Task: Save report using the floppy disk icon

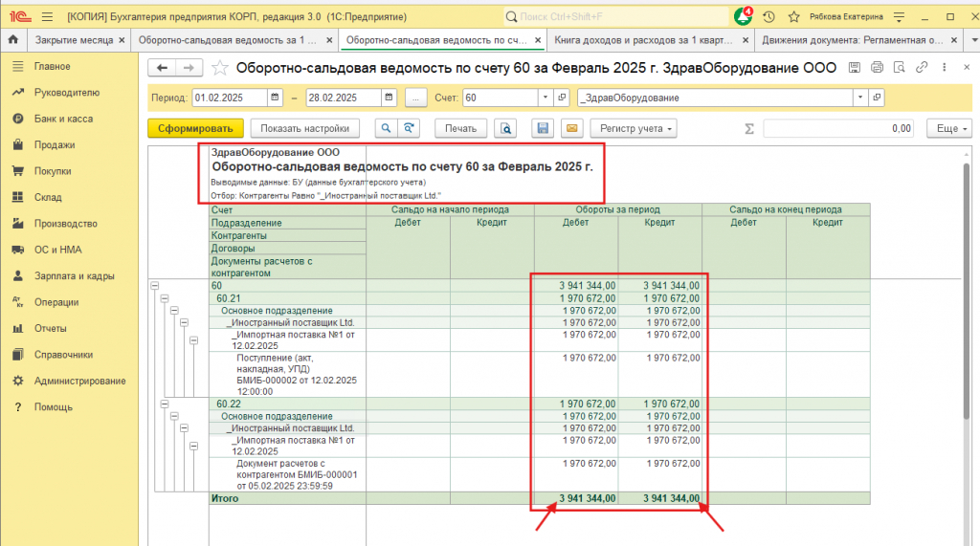Action: click(543, 128)
